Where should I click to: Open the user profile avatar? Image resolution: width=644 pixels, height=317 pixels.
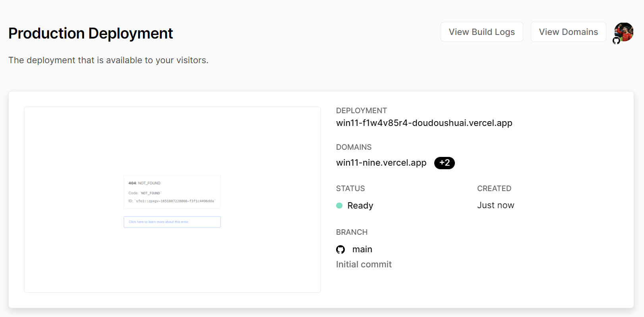624,31
